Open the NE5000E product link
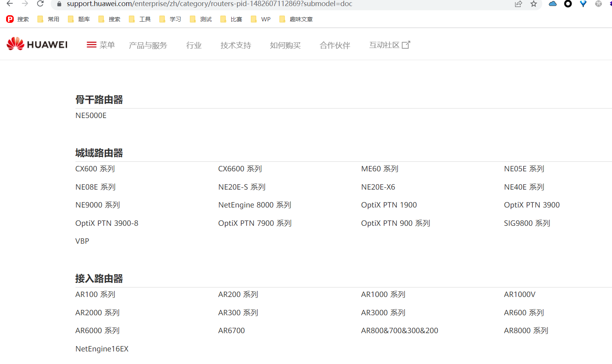Image resolution: width=612 pixels, height=364 pixels. click(91, 115)
